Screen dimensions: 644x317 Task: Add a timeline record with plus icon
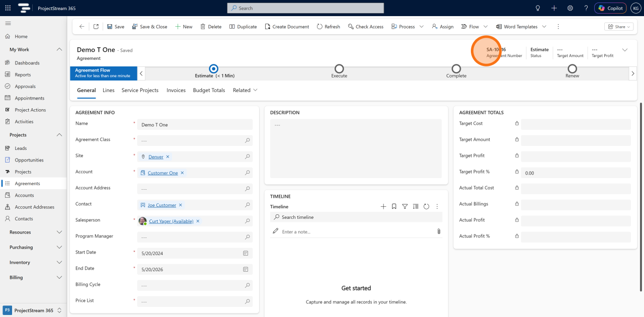click(x=383, y=206)
